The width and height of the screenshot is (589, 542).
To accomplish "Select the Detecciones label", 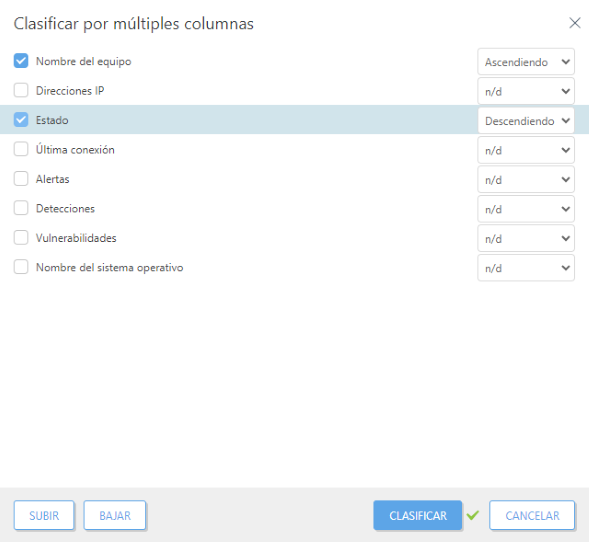I will click(x=65, y=208).
